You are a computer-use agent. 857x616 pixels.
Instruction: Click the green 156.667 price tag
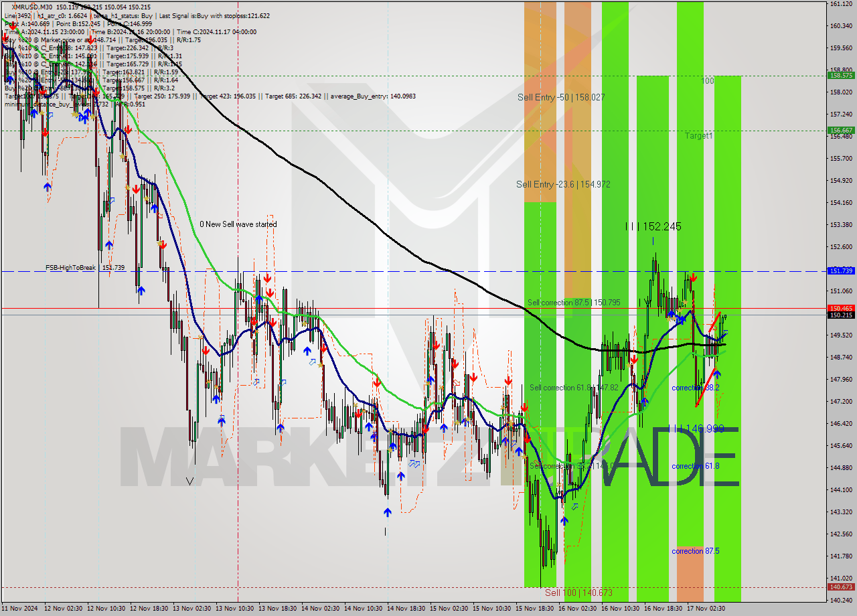tap(841, 131)
